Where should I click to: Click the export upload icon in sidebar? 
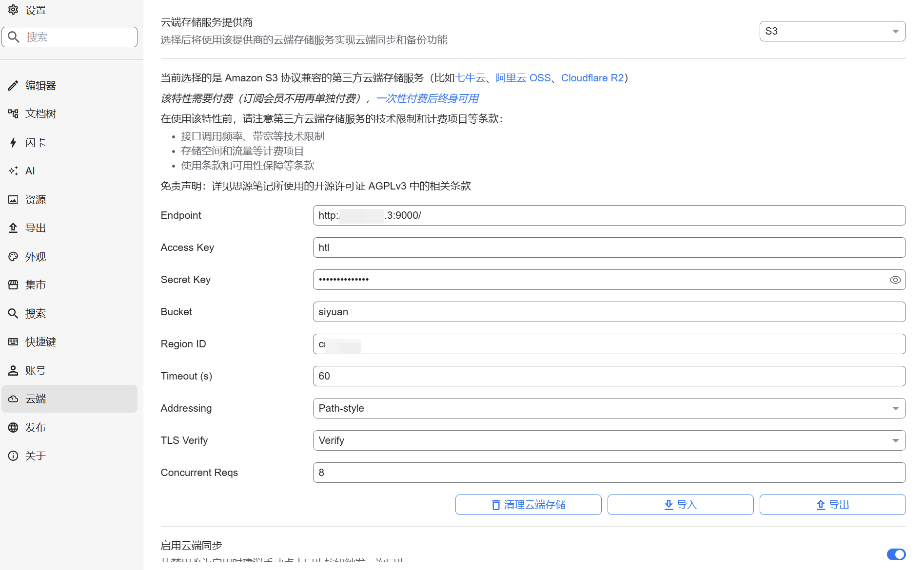click(x=13, y=228)
